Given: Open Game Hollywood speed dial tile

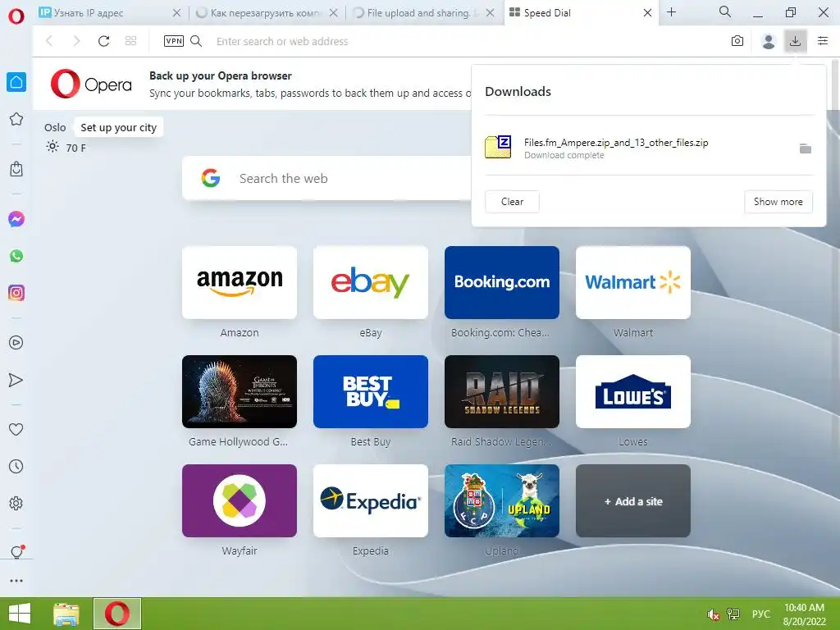Looking at the screenshot, I should click(240, 391).
